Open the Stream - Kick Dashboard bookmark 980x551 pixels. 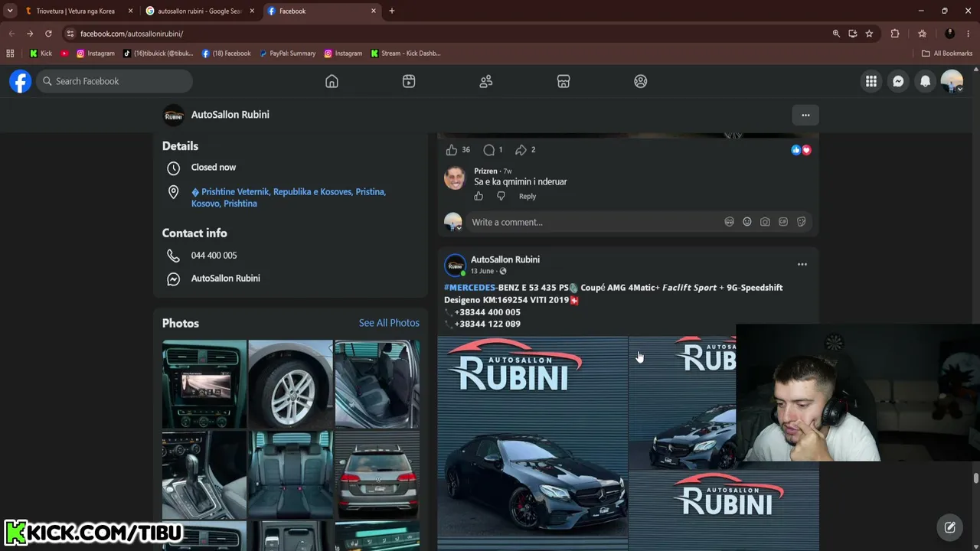click(406, 54)
